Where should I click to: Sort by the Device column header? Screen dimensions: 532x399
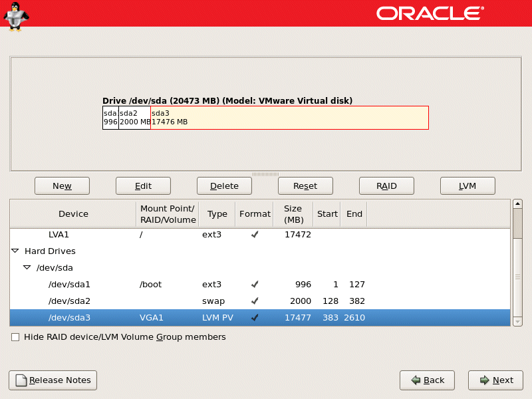pos(73,214)
